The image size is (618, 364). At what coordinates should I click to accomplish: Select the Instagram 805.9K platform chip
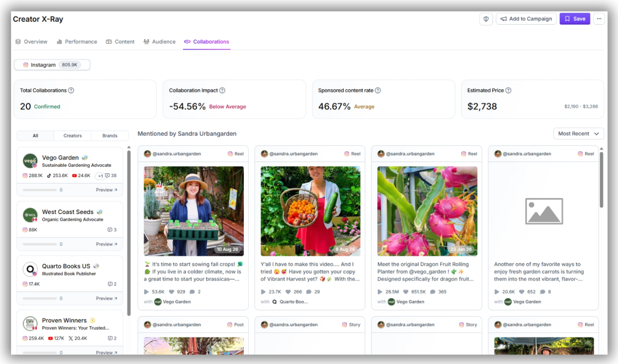[x=52, y=65]
